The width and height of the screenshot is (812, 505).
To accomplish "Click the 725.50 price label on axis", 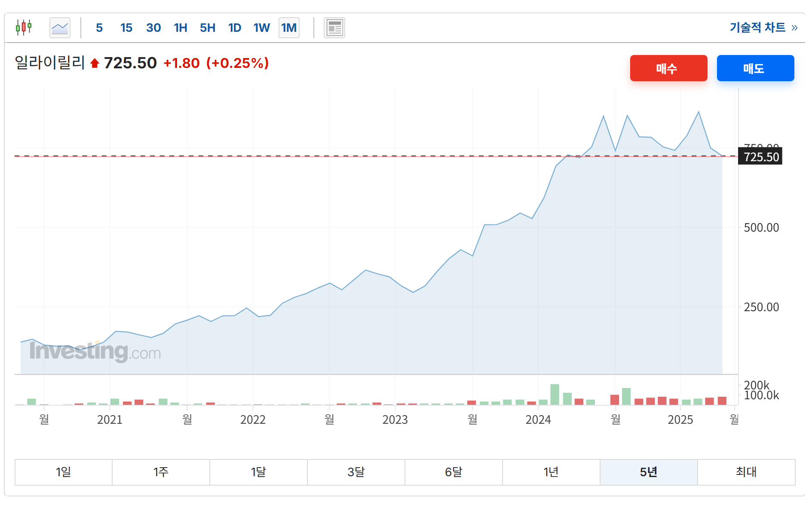I will (x=760, y=156).
